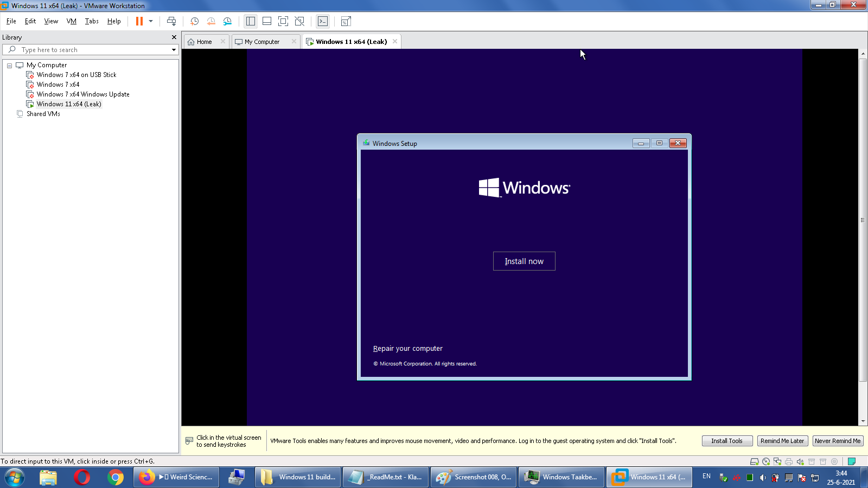Image resolution: width=868 pixels, height=488 pixels.
Task: Click the Send Ctrl+Alt+Del toolbar icon
Action: tap(171, 21)
